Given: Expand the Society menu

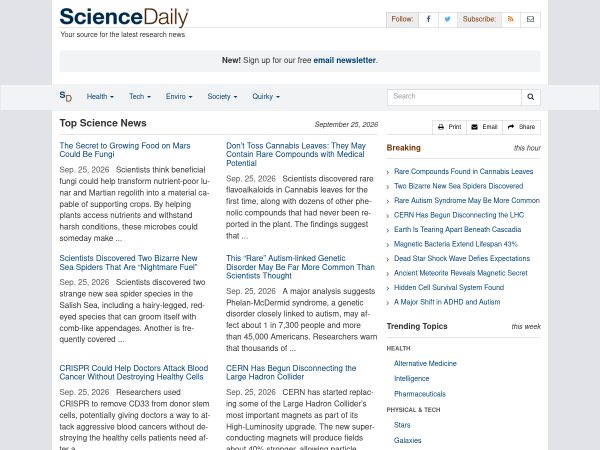Looking at the screenshot, I should (222, 96).
